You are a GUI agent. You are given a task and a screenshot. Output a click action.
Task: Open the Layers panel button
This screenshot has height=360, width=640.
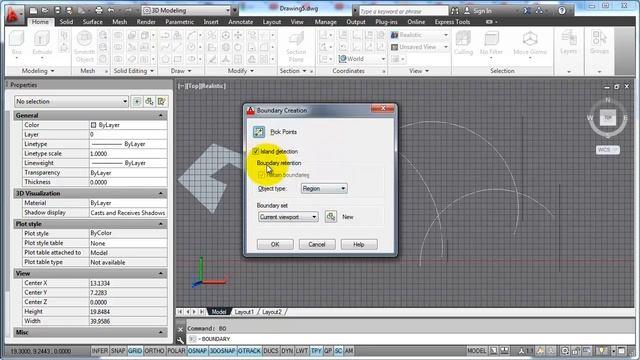(569, 42)
